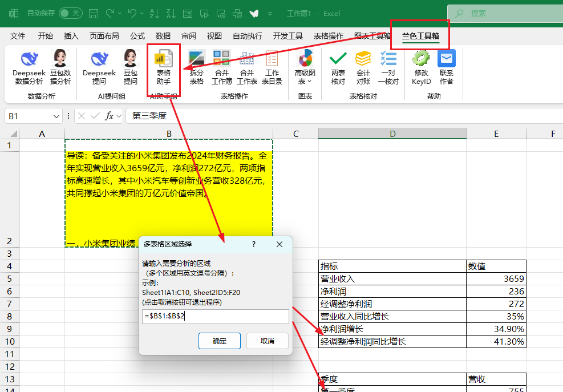This screenshot has width=563, height=392.
Task: Click the dialog's ? help button
Action: 254,244
